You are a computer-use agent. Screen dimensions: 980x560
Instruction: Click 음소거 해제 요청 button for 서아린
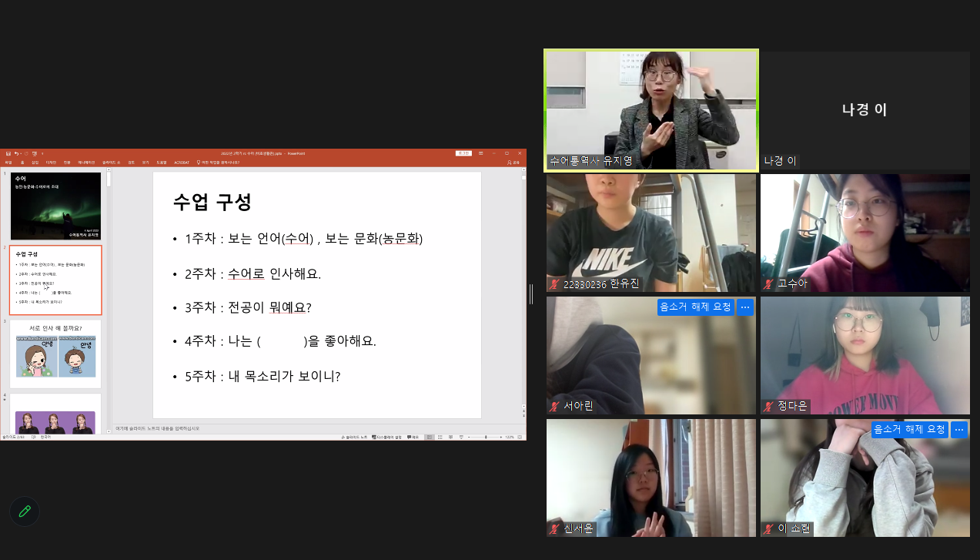(695, 307)
